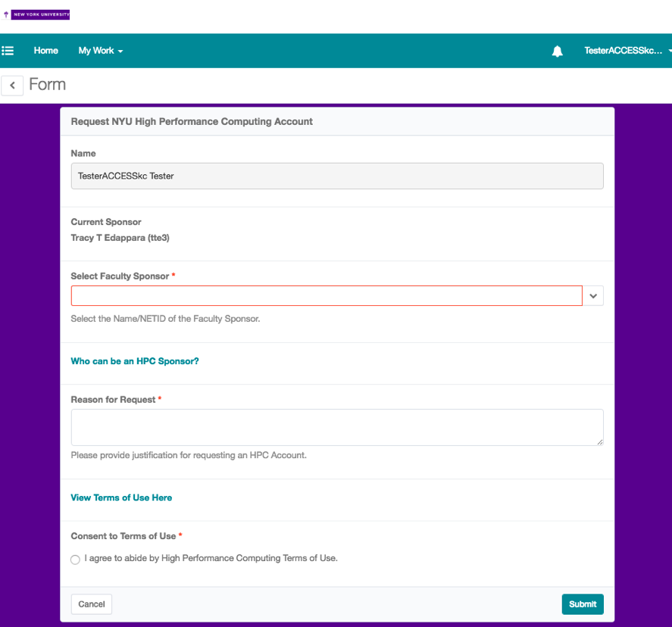The image size is (672, 627).
Task: Click the Name field showing TesterACCESSkc Tester
Action: [336, 176]
